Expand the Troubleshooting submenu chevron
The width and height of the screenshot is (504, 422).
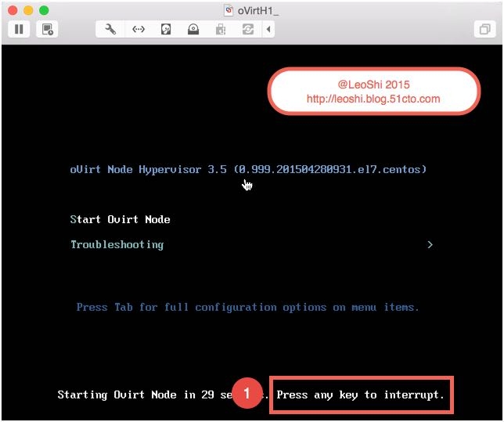pos(430,245)
